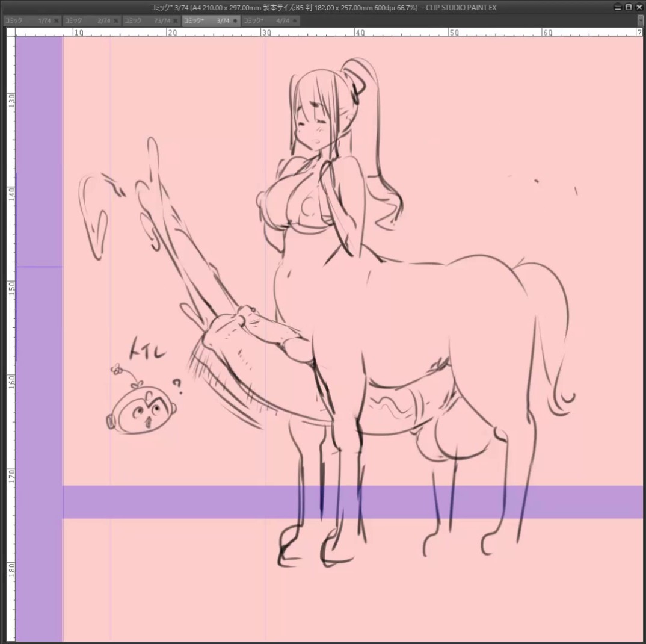Click the handwritten トイレ text on canvas

tap(147, 349)
